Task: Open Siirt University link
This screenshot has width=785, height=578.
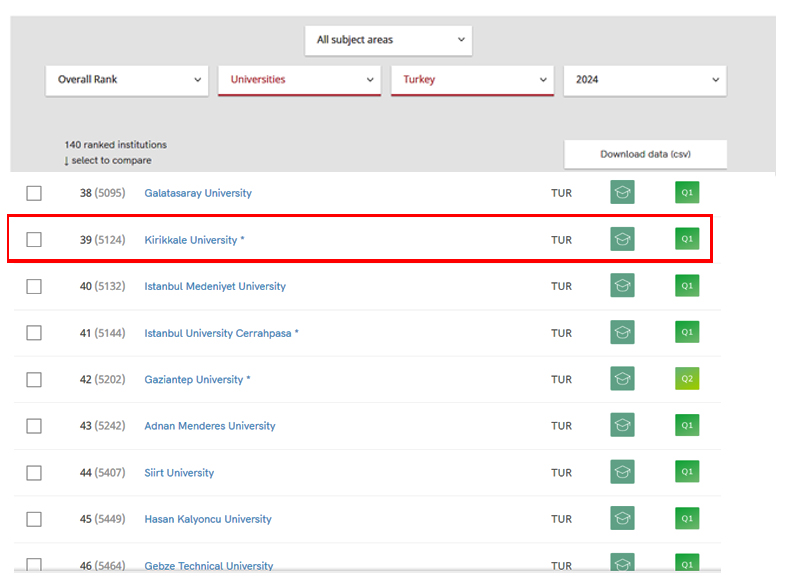Action: point(179,473)
